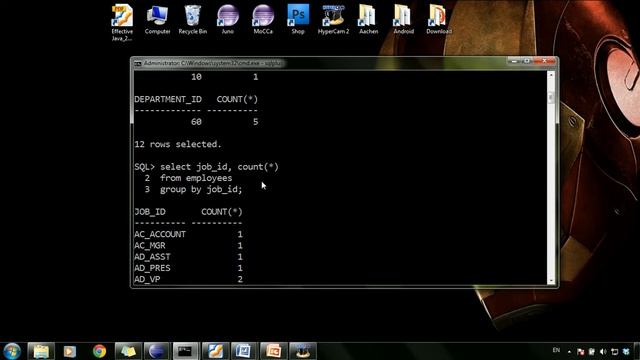Switch to PowerPoint in the taskbar
Viewport: 640px width, 360px height.
[x=273, y=351]
